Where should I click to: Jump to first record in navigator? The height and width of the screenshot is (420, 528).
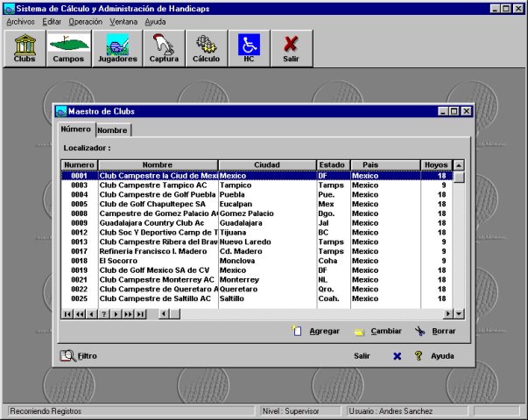(68, 313)
